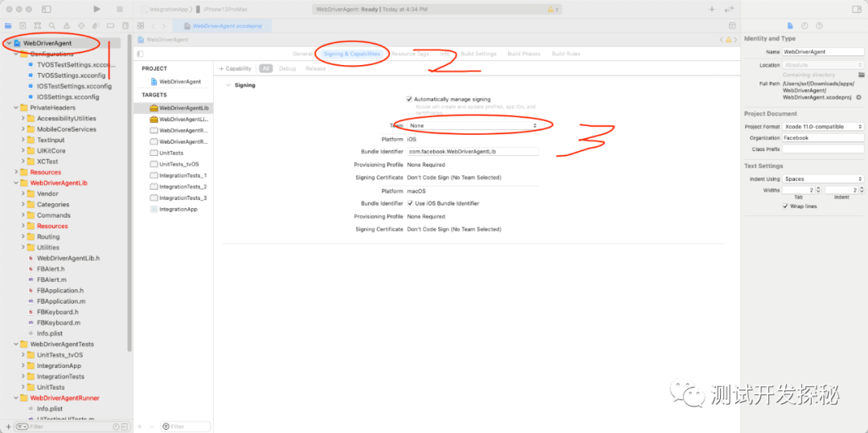868x433 pixels.
Task: Open the Source Control navigator
Action: 23,26
